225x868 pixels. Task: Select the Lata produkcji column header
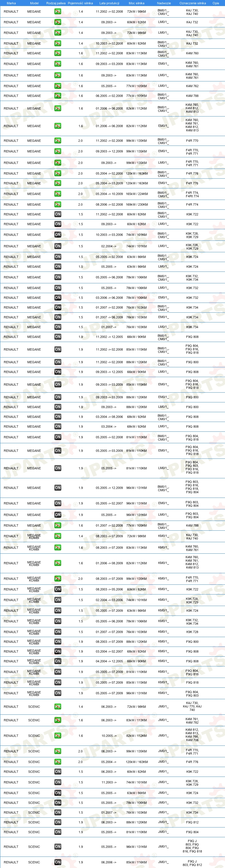point(109,3)
